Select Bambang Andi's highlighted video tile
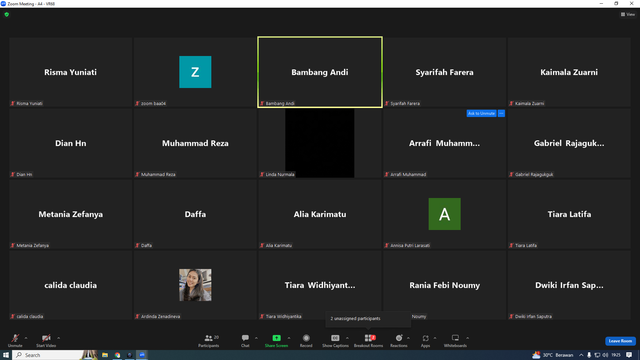This screenshot has height=360, width=640. point(320,72)
